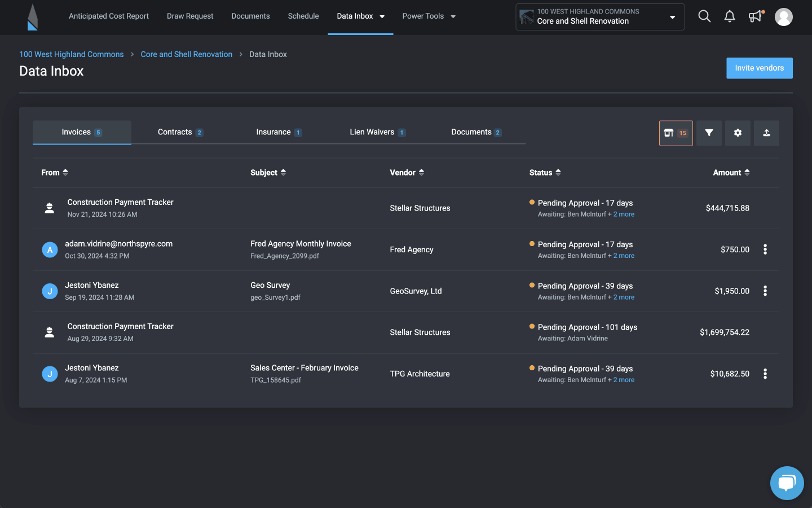812x508 pixels.
Task: Click the 'Pending Approval - 101 days' status
Action: pos(588,327)
